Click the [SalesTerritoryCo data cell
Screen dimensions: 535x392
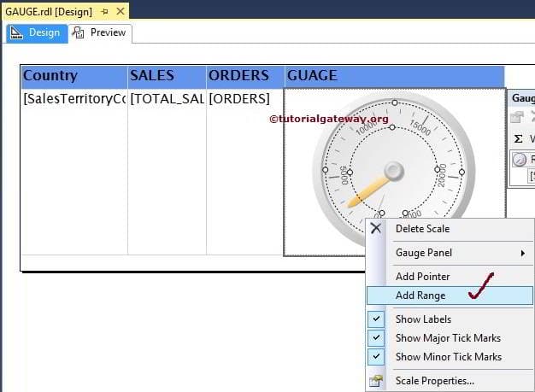[x=74, y=172]
